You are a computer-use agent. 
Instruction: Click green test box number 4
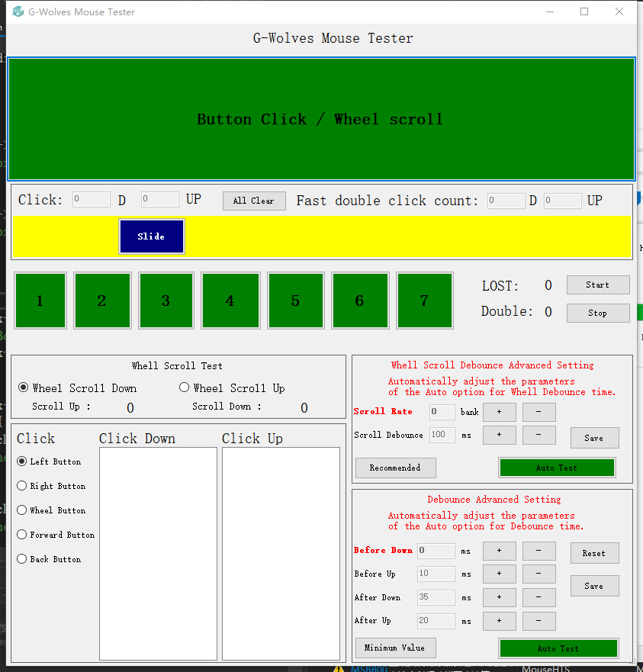(230, 301)
